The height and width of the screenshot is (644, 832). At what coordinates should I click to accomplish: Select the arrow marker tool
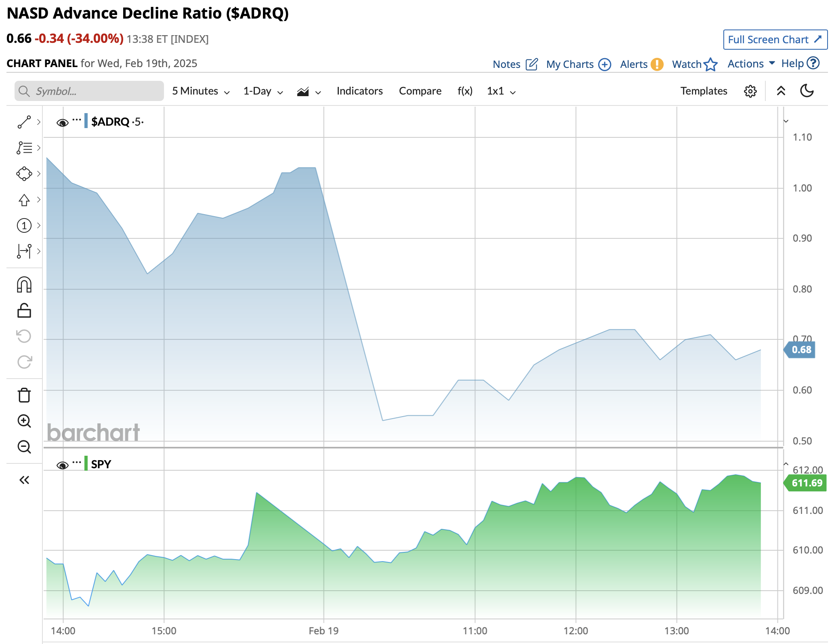(x=24, y=200)
